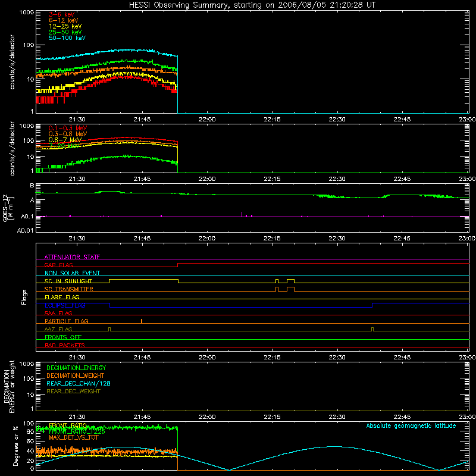
Task: Select the PARTICLE_FLAG label
Action: coord(67,321)
